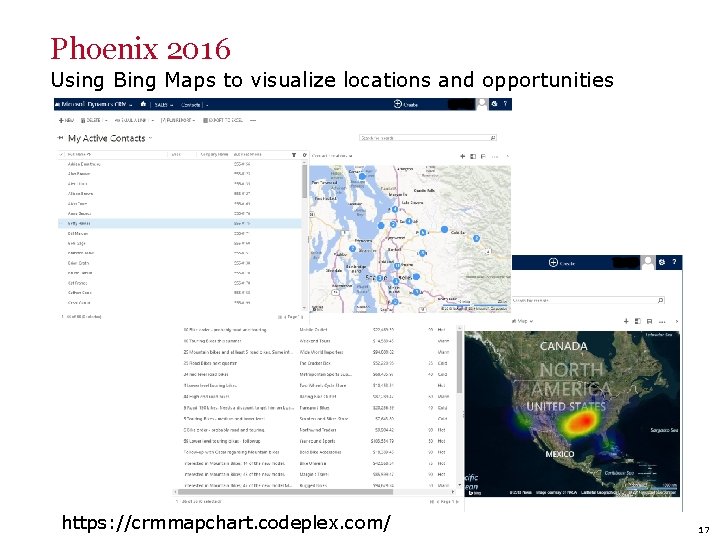Select the first contact row in the grid

tap(180, 164)
